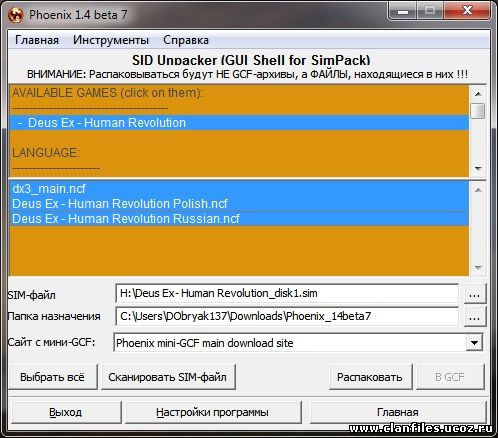
Task: Select the Deus Ex - Human Revolution game row
Action: coord(239,123)
